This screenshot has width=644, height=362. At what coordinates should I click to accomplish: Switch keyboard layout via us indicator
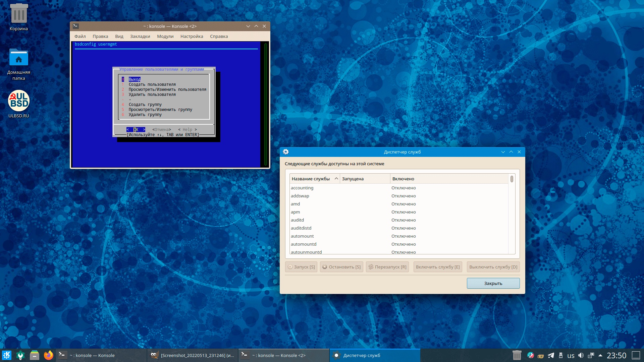tap(571, 355)
